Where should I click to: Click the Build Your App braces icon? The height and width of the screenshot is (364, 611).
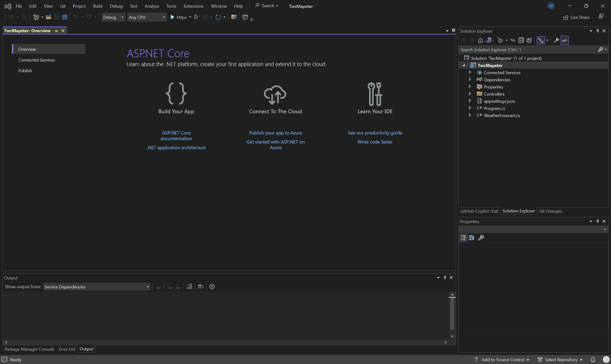176,93
